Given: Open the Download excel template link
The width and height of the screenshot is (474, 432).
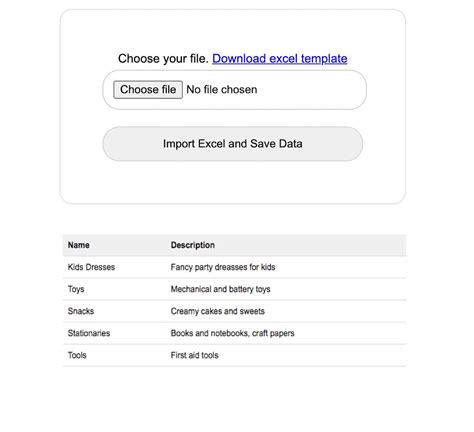Looking at the screenshot, I should [x=280, y=59].
